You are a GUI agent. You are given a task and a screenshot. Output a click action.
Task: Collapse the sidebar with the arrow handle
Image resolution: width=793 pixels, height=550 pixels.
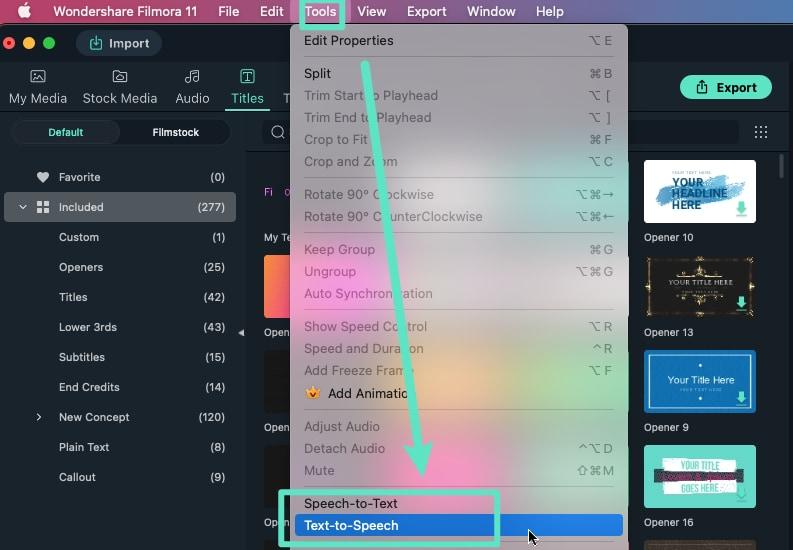(x=241, y=333)
